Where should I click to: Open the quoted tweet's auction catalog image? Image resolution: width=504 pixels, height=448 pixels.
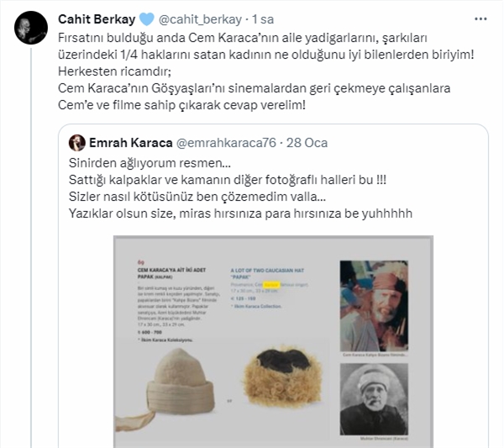(x=273, y=341)
